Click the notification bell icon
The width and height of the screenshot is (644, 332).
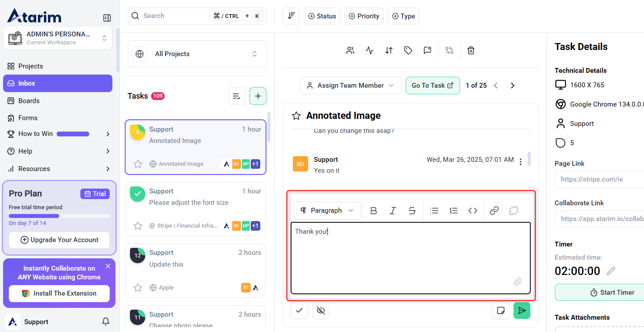(106, 321)
